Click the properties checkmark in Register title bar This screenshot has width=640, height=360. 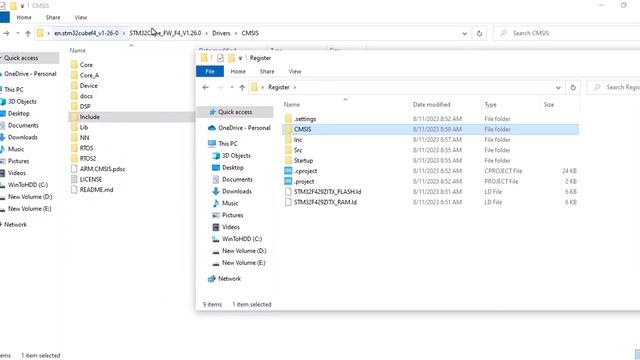220,58
